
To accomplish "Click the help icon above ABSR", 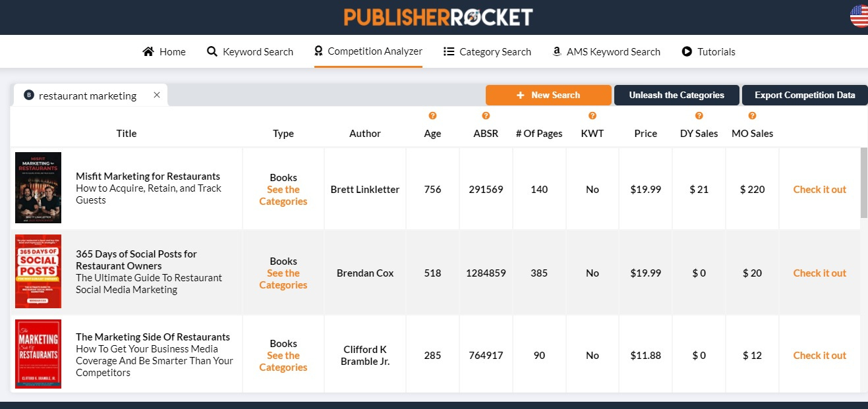I will 486,116.
